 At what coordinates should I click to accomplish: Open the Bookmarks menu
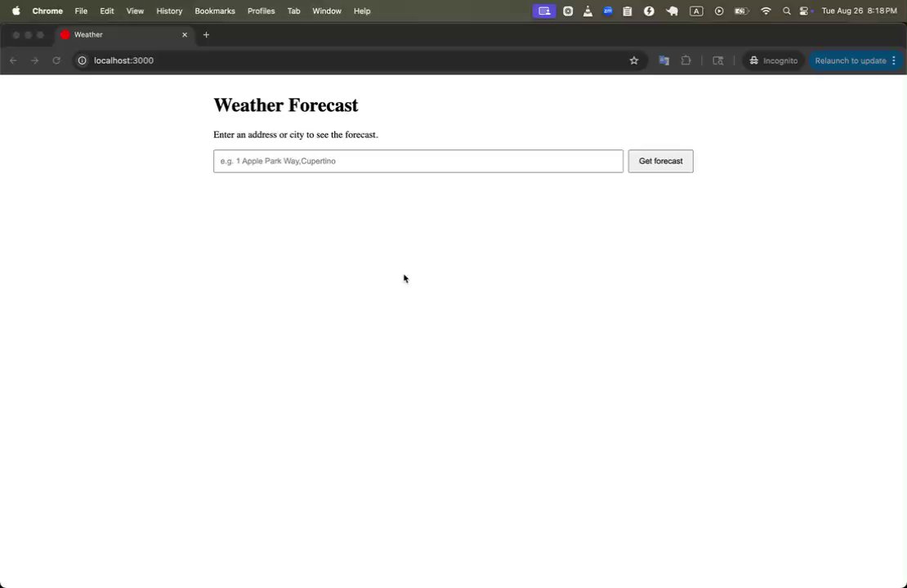(x=215, y=11)
